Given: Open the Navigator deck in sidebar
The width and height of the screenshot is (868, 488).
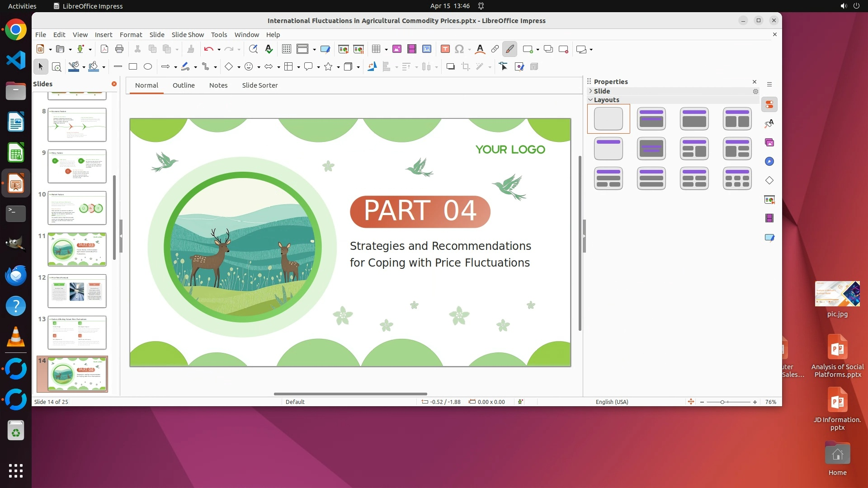Looking at the screenshot, I should [769, 162].
